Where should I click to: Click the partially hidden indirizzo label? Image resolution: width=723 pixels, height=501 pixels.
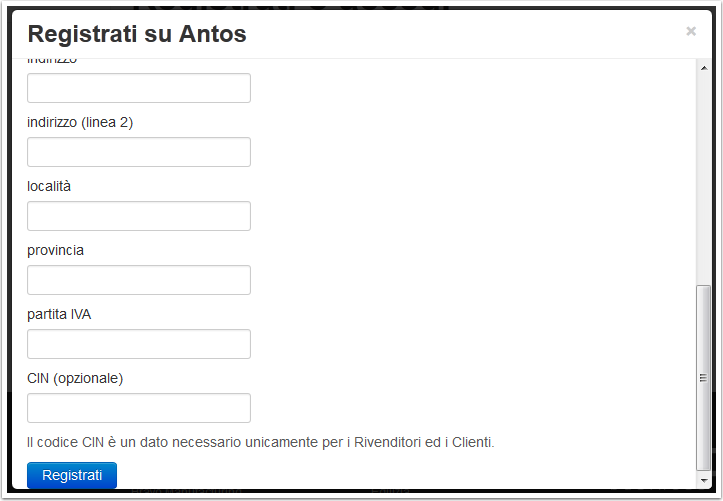52,61
